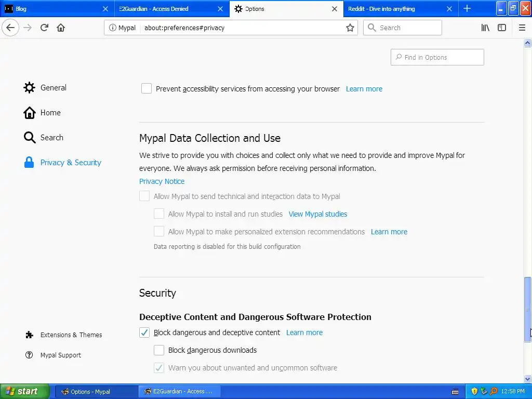Viewport: 532px width, 399px height.
Task: Go back with the back arrow button
Action: click(10, 28)
